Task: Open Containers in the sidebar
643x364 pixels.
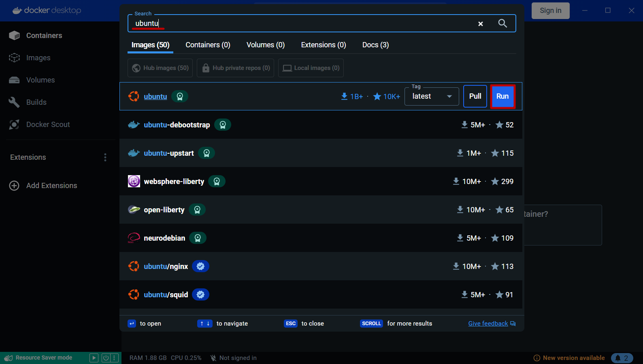Action: pyautogui.click(x=44, y=36)
